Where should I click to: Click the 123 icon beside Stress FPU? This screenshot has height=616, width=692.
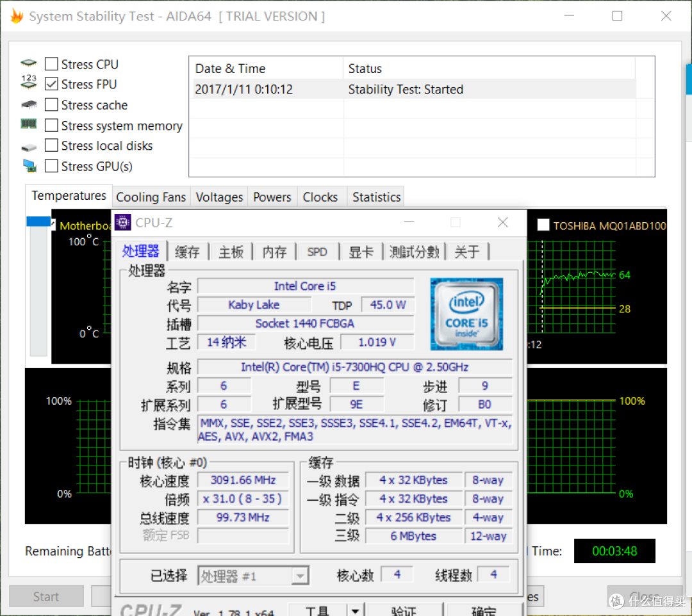click(x=29, y=81)
